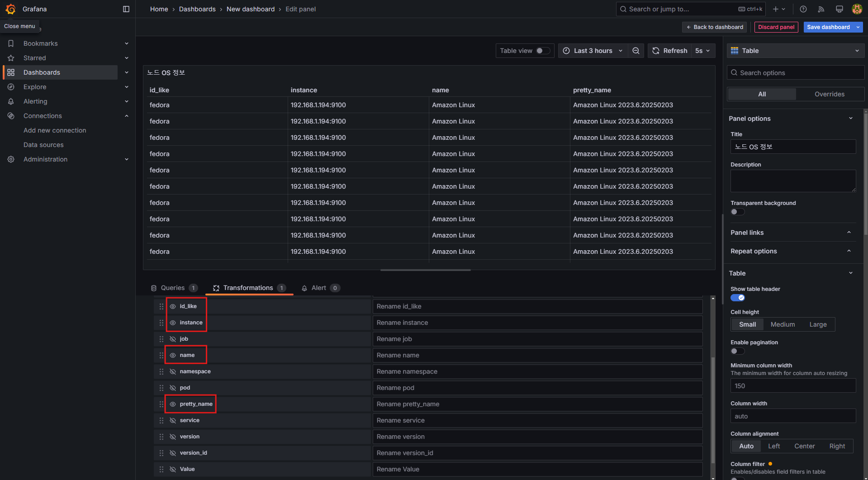The width and height of the screenshot is (868, 480).
Task: Click the Rename pretty_name input field
Action: tap(537, 404)
